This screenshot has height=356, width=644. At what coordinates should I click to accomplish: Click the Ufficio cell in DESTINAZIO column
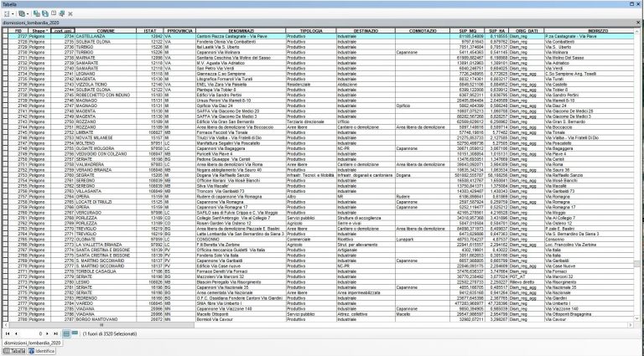click(366, 121)
